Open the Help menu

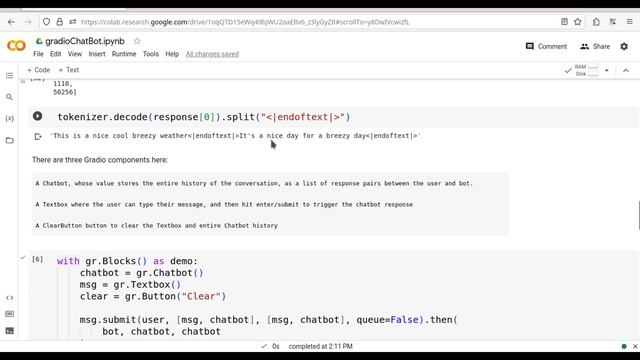pyautogui.click(x=172, y=54)
